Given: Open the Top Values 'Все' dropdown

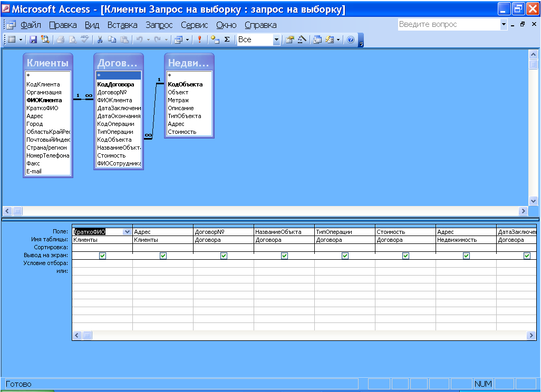Looking at the screenshot, I should pos(276,40).
